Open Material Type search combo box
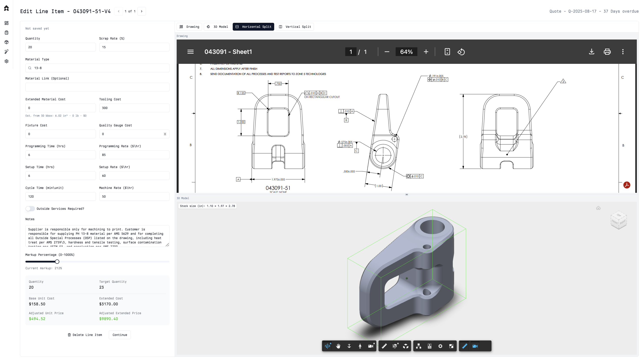The width and height of the screenshot is (644, 360). 97,68
